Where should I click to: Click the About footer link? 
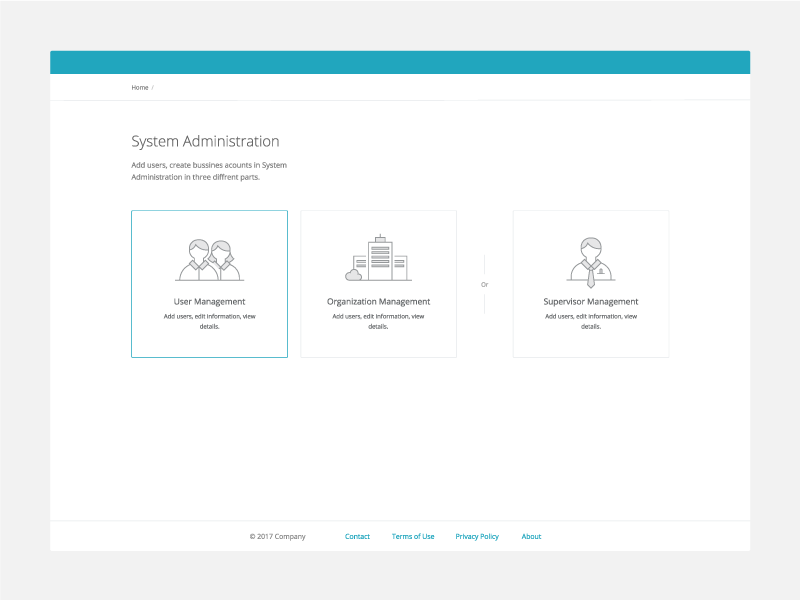[x=531, y=536]
